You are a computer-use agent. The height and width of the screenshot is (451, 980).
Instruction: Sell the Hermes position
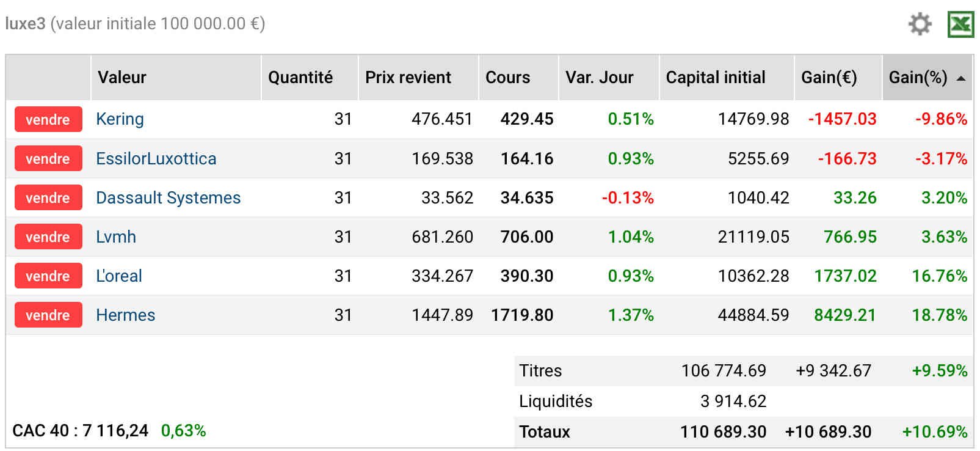[x=48, y=315]
